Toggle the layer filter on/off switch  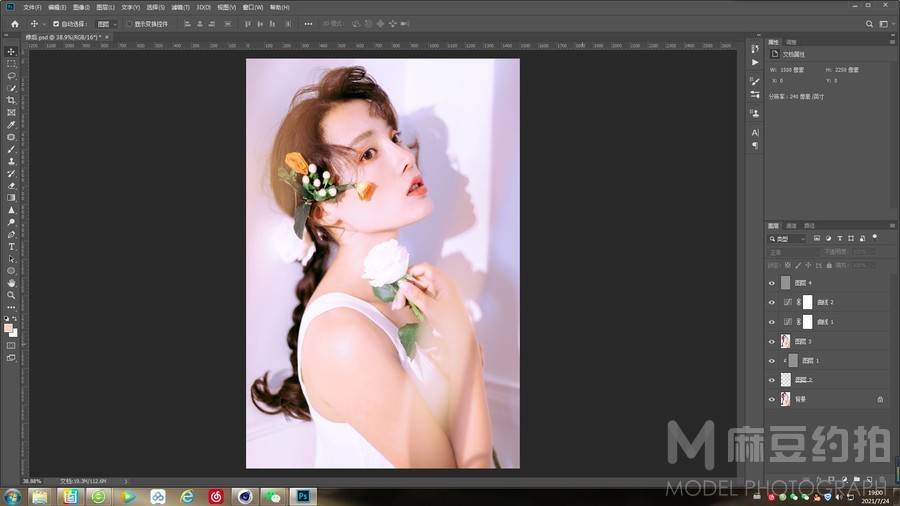[875, 236]
